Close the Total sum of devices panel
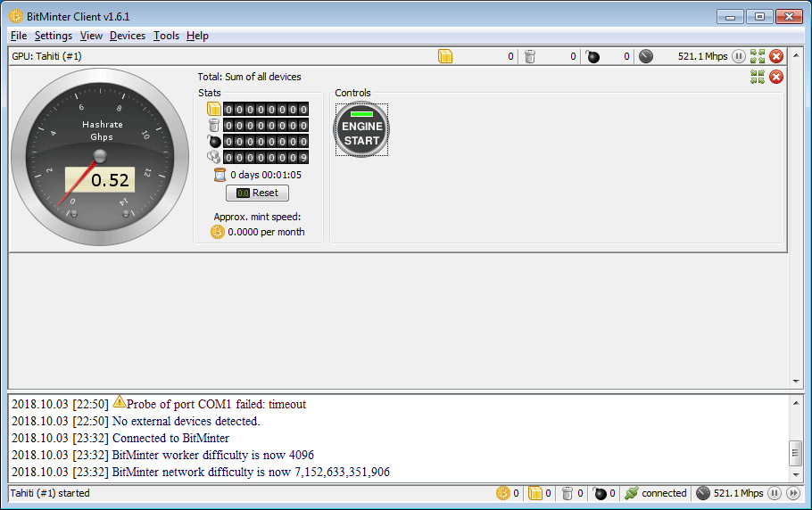Image resolution: width=812 pixels, height=510 pixels. coord(776,77)
